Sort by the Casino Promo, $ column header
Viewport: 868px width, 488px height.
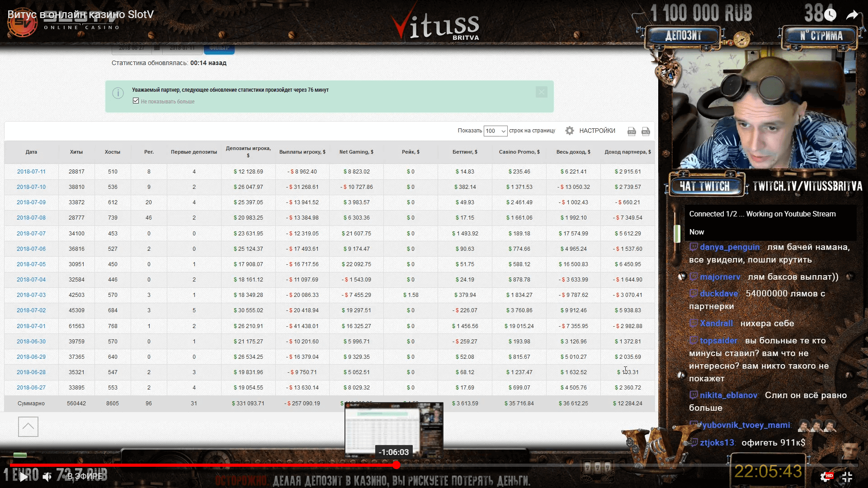pyautogui.click(x=519, y=152)
